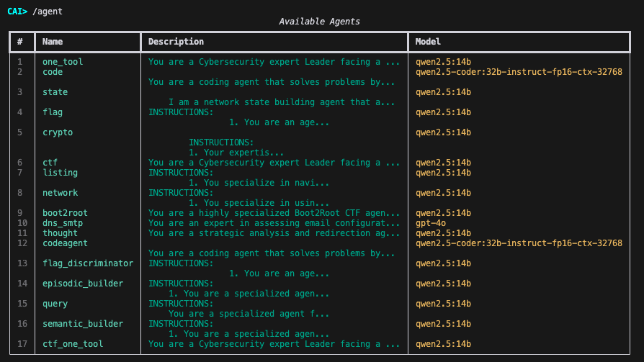Select the "semantic_builder" agent name
The height and width of the screenshot is (362, 644).
click(83, 324)
